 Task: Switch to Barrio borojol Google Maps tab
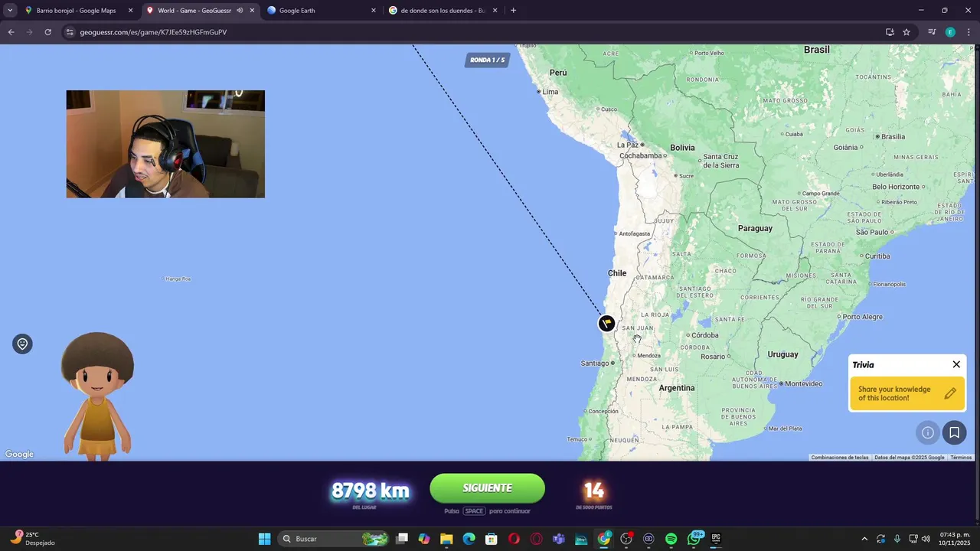77,11
